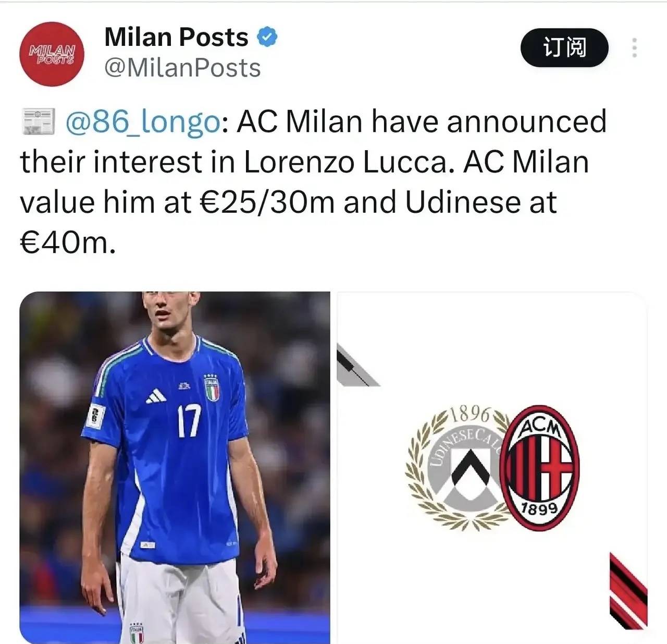Viewport: 667px width, 644px height.
Task: Click the Italy badge on jersey
Action: (212, 387)
